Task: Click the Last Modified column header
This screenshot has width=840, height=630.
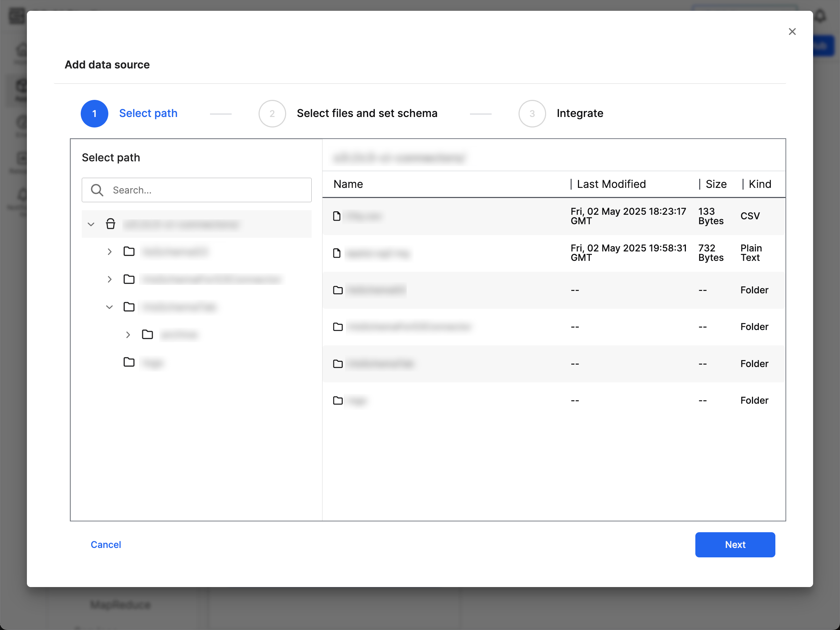Action: click(611, 184)
